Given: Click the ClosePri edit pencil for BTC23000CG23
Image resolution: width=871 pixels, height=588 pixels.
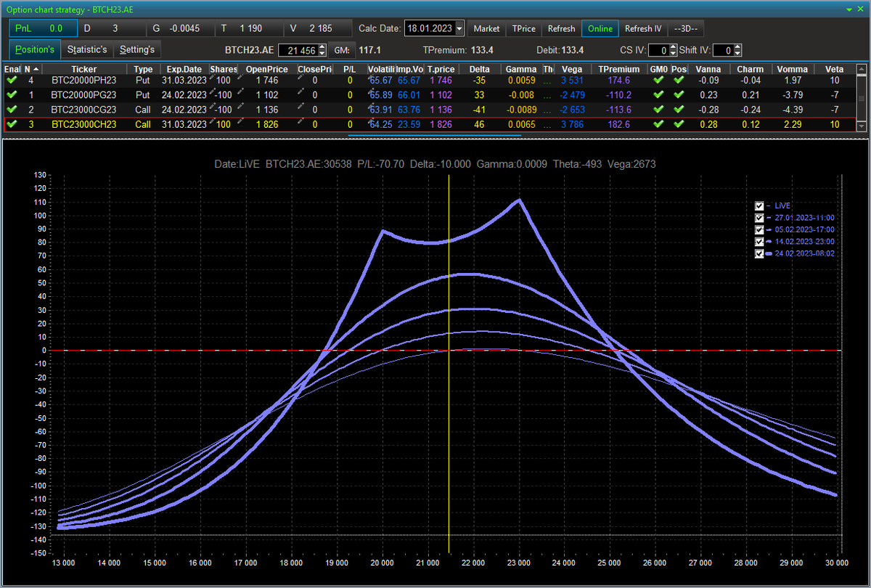Looking at the screenshot, I should click(x=300, y=106).
